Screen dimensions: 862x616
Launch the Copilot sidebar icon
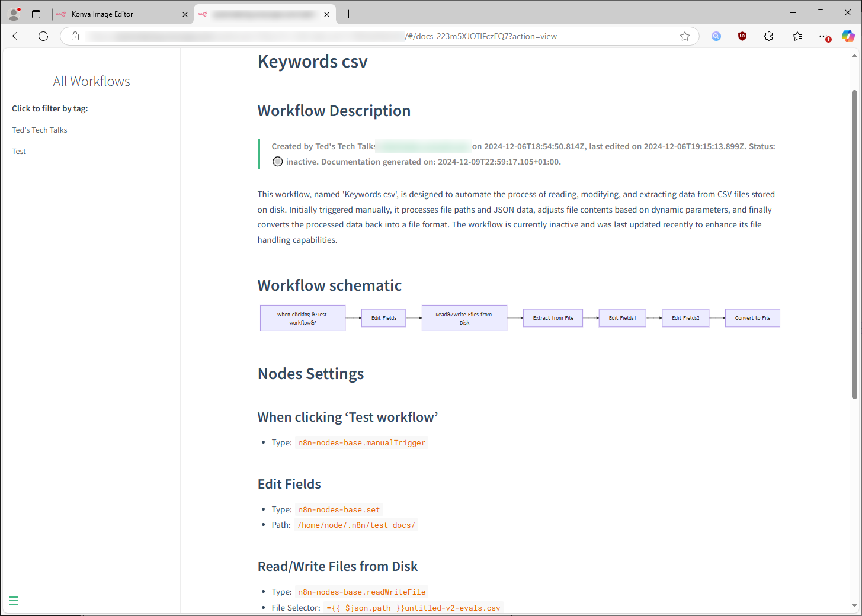848,36
